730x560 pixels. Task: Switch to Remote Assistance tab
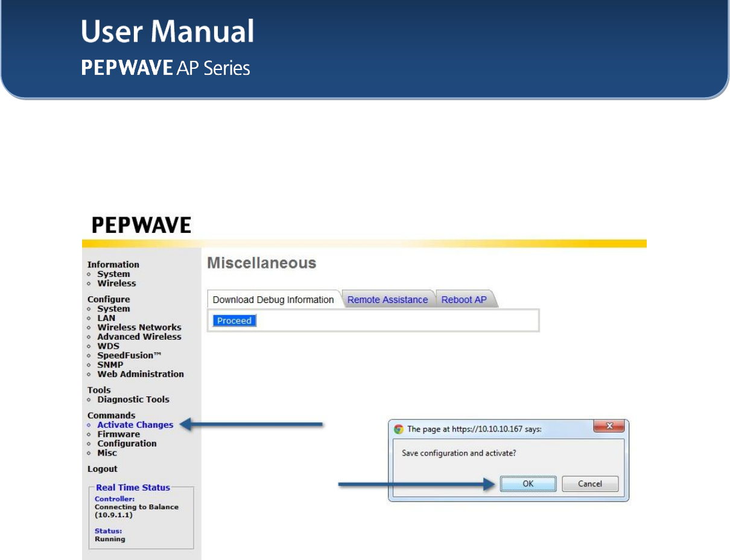(x=387, y=300)
